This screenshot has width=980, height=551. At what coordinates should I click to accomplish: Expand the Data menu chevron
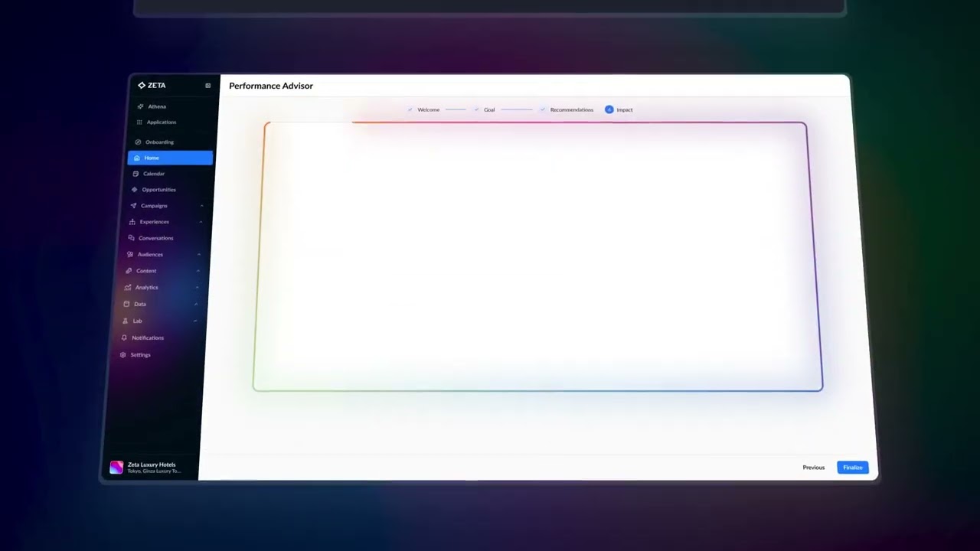(x=196, y=305)
